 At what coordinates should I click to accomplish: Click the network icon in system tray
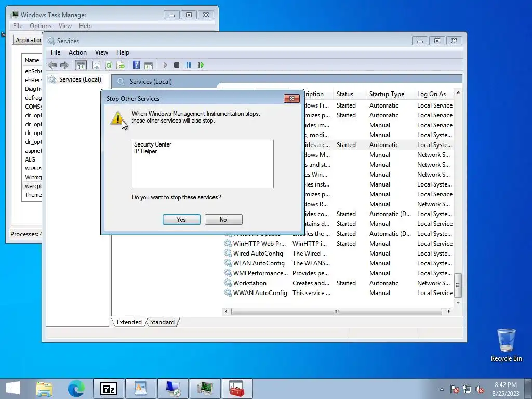pyautogui.click(x=467, y=389)
